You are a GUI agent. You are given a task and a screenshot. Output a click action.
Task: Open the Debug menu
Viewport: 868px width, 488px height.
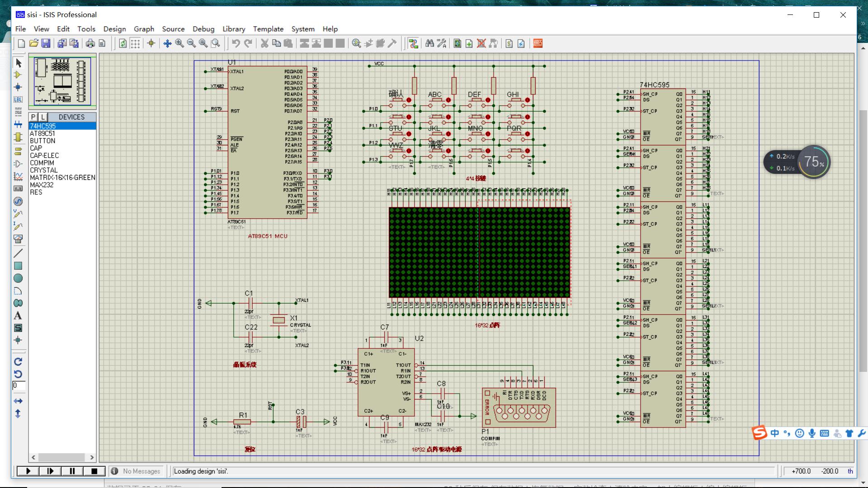(x=203, y=29)
